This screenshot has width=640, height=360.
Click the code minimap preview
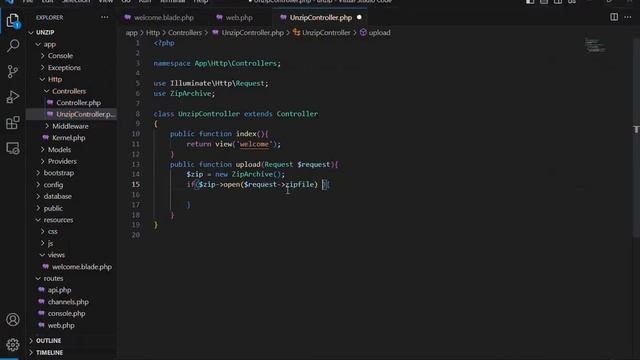595,45
